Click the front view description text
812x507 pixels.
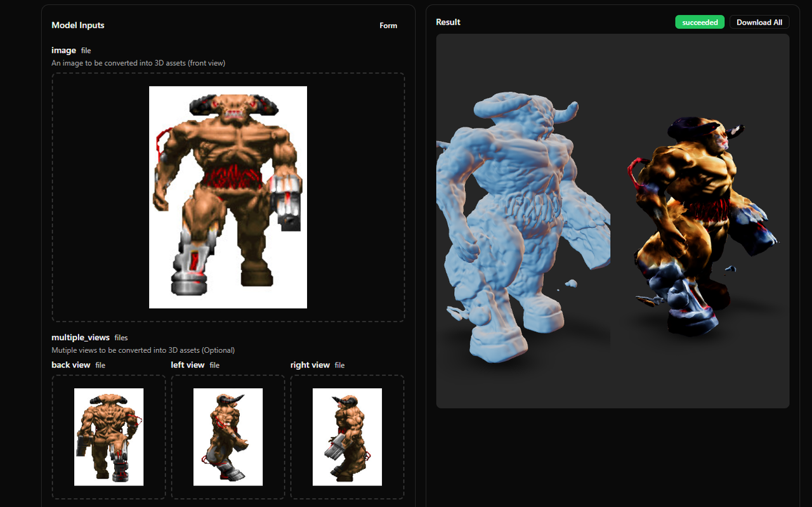coord(138,63)
